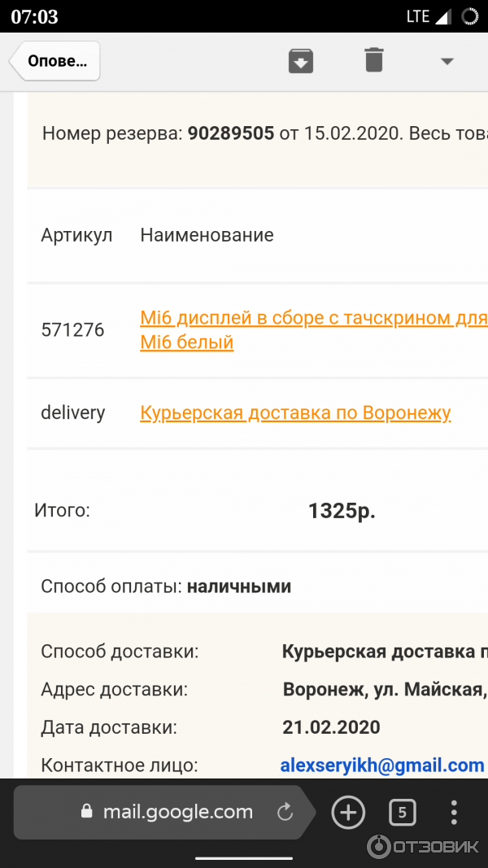Open Курьерская доставка по Воронежу link
The width and height of the screenshot is (488, 868).
pyautogui.click(x=295, y=413)
